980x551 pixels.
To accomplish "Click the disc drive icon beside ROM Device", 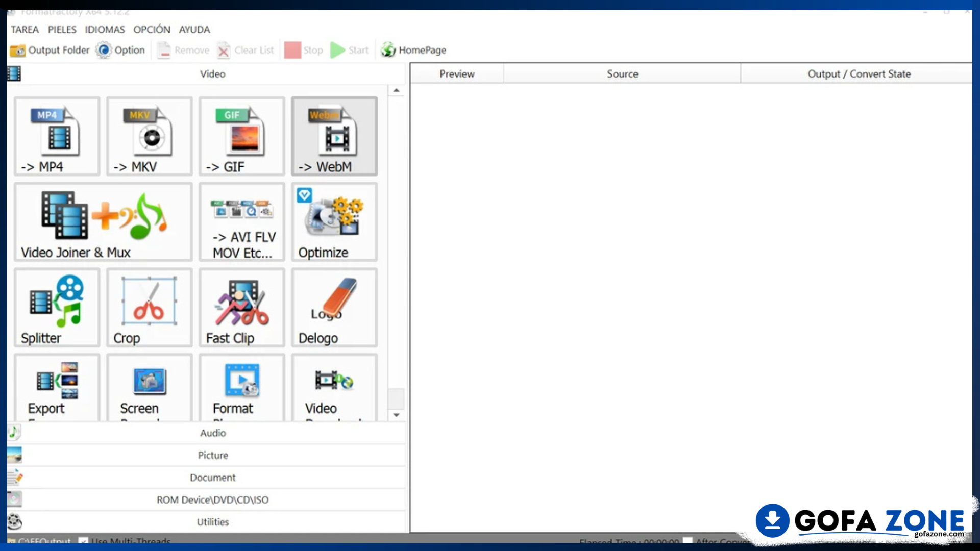I will tap(14, 499).
